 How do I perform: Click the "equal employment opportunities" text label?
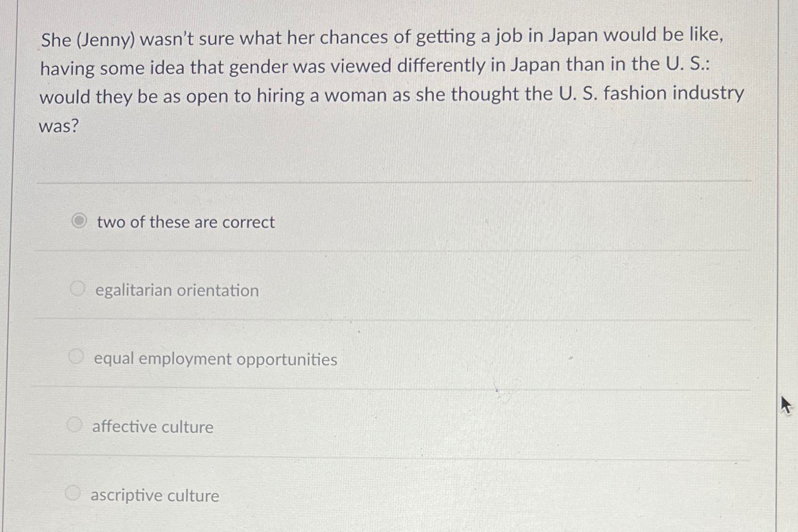click(215, 359)
